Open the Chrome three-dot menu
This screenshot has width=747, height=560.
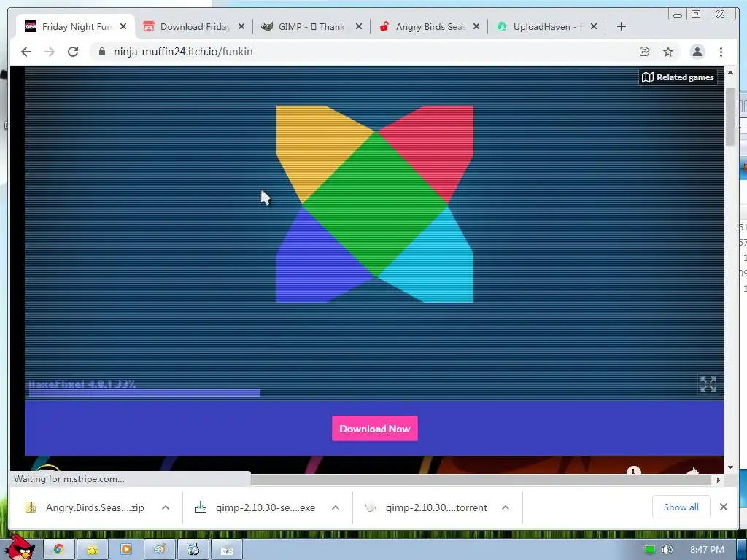(721, 52)
